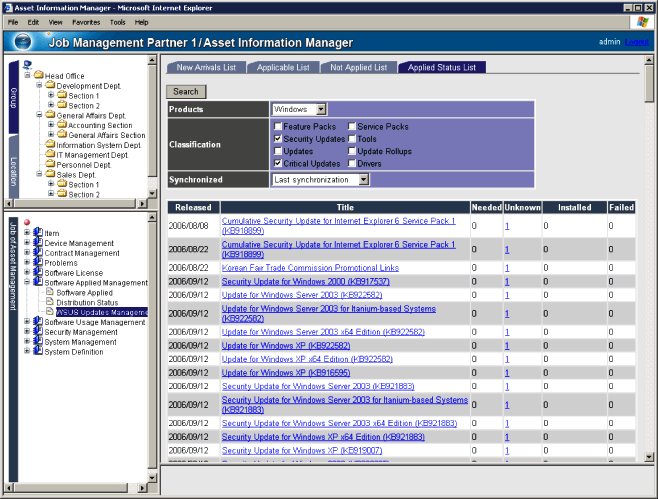Uncheck the Security Updates checkbox
This screenshot has width=658, height=499.
click(277, 139)
